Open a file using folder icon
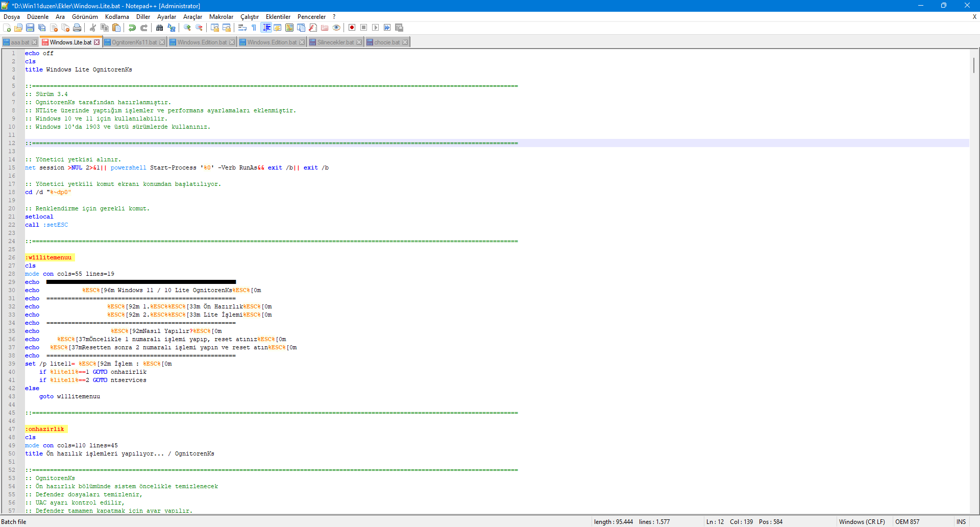 pos(19,28)
